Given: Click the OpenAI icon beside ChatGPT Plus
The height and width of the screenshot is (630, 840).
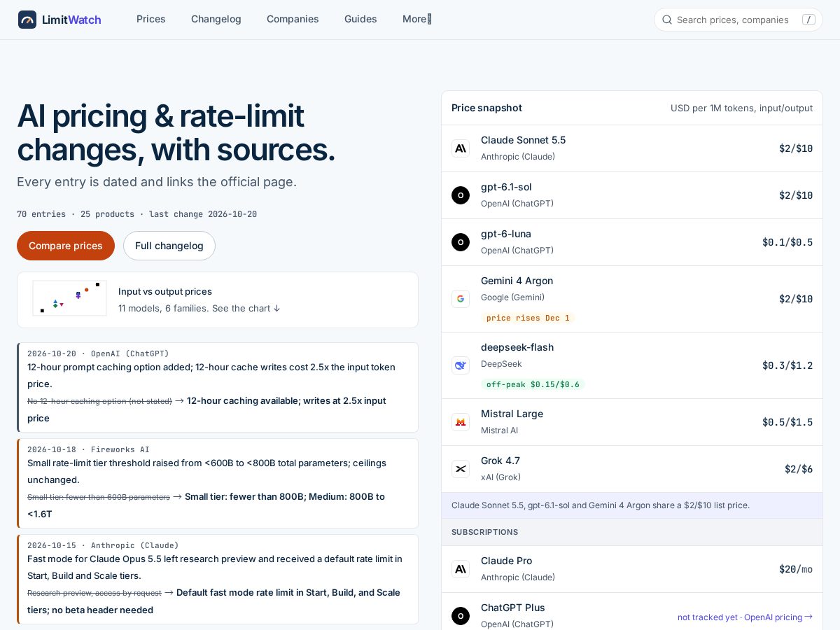Looking at the screenshot, I should point(461,616).
